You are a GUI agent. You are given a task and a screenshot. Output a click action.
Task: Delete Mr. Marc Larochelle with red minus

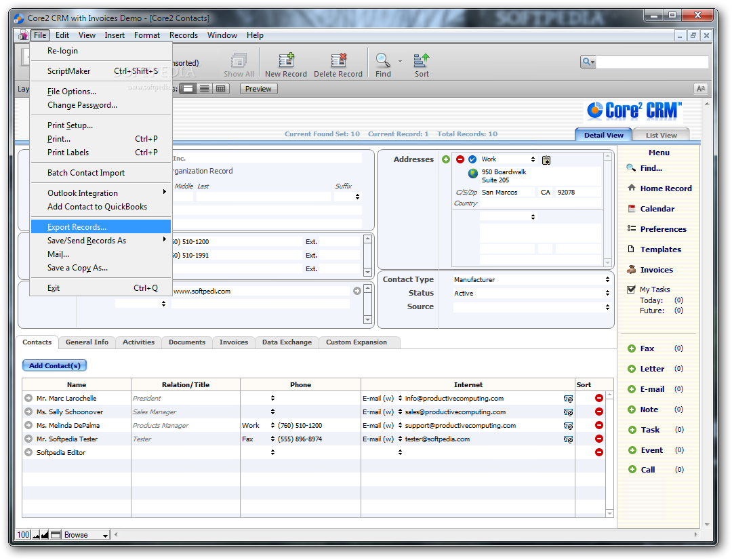[x=599, y=398]
